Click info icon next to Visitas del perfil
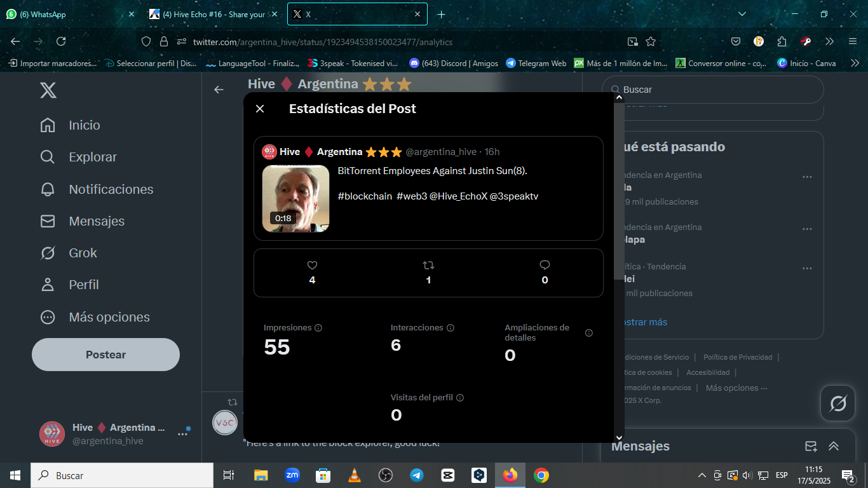Viewport: 868px width, 488px height. pyautogui.click(x=460, y=398)
